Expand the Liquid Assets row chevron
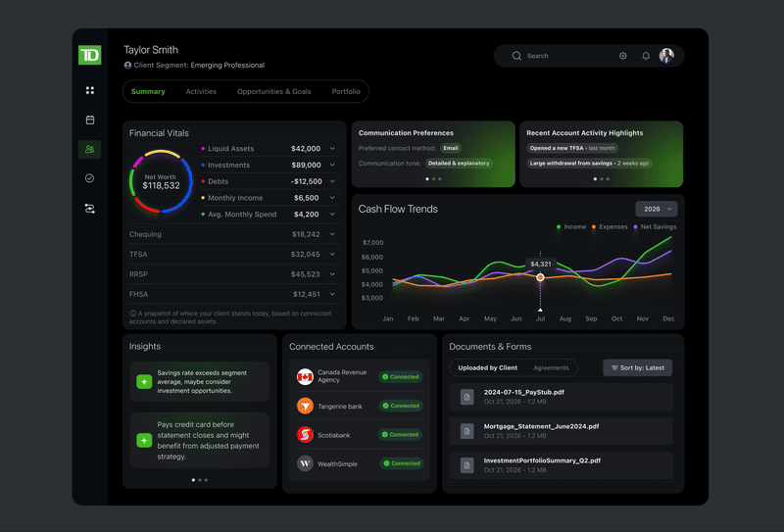784x532 pixels. pos(332,149)
